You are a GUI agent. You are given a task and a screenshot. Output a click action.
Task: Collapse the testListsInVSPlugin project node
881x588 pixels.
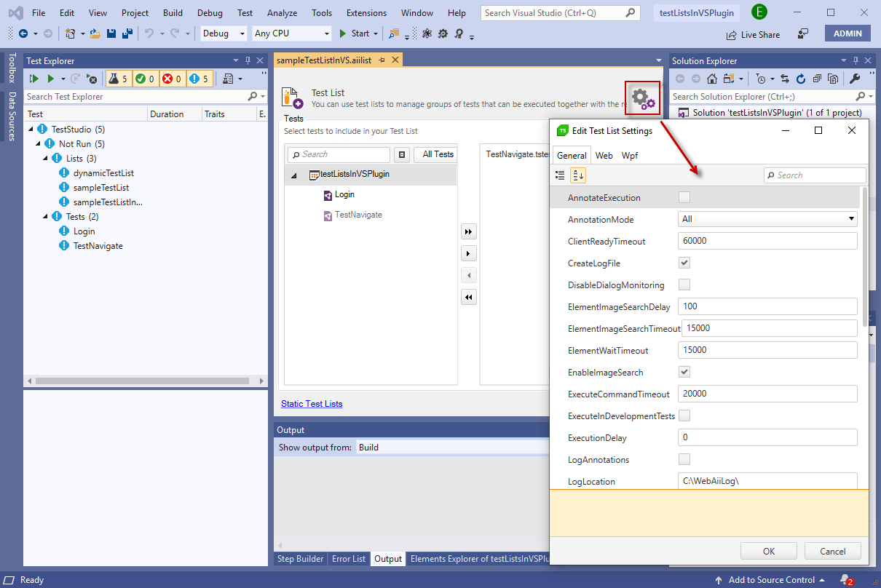click(294, 175)
